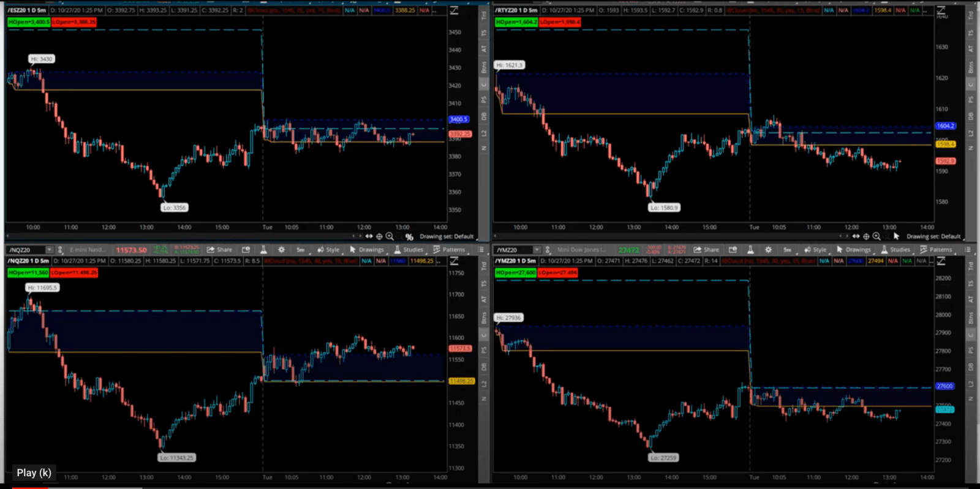Open list menu icon in /YMZ20 toolbar

(x=968, y=250)
